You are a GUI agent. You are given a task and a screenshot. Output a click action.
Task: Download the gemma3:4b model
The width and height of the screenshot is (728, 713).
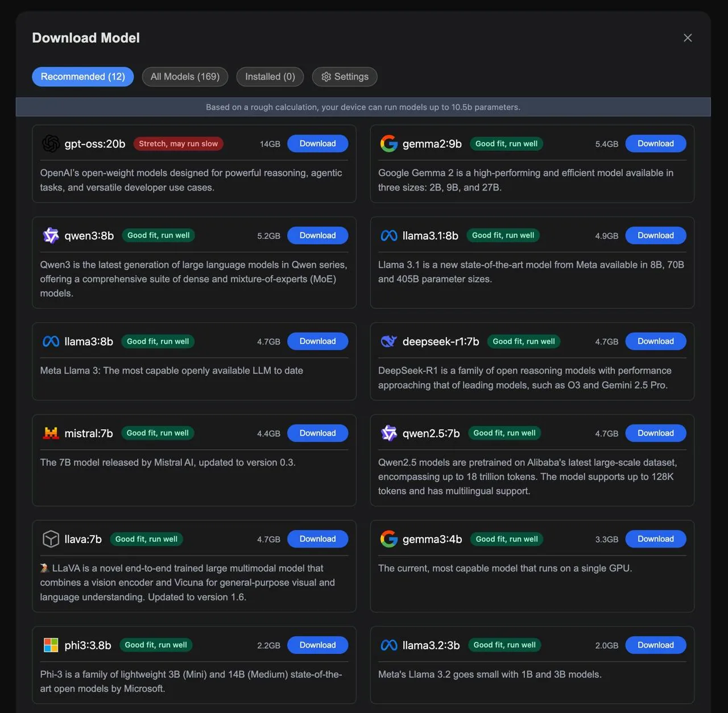[656, 539]
